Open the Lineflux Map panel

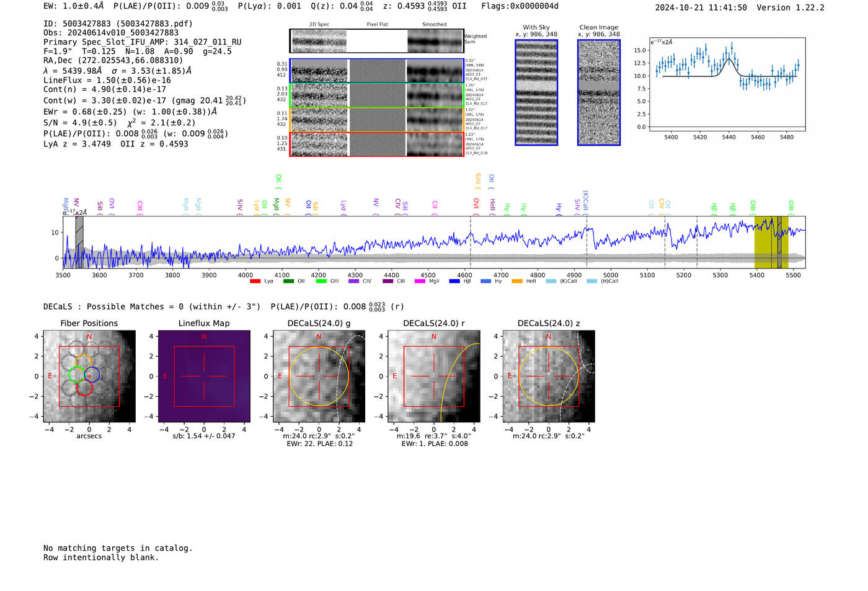pyautogui.click(x=204, y=376)
